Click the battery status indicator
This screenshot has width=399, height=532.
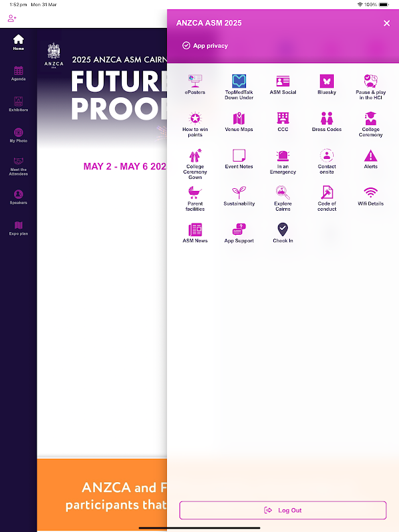(x=384, y=5)
